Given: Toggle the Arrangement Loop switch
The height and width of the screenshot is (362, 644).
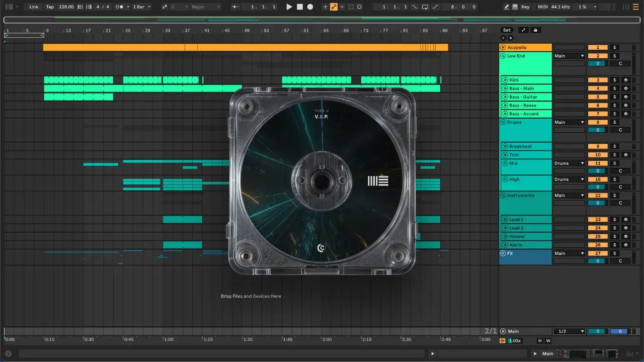Looking at the screenshot, I should pos(425,7).
